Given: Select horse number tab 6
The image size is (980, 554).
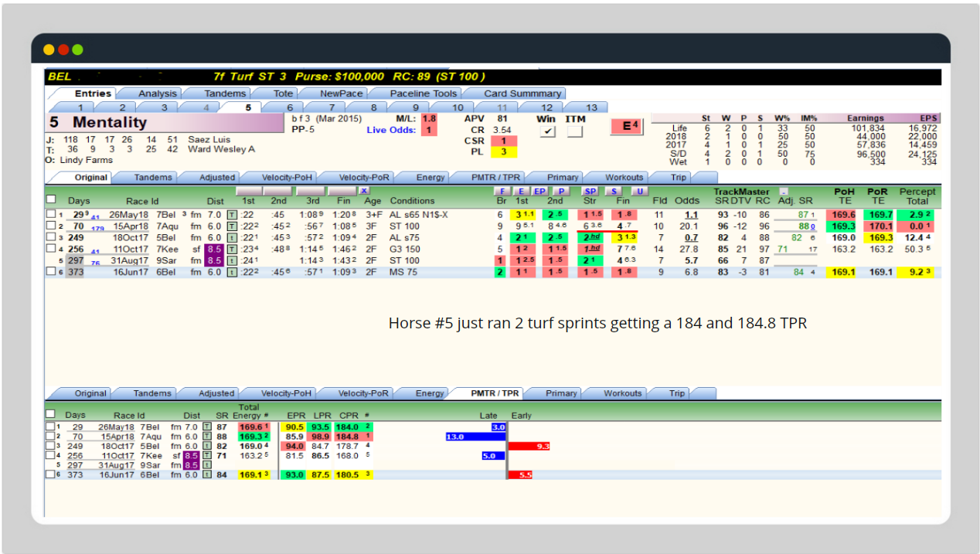Looking at the screenshot, I should click(x=290, y=107).
